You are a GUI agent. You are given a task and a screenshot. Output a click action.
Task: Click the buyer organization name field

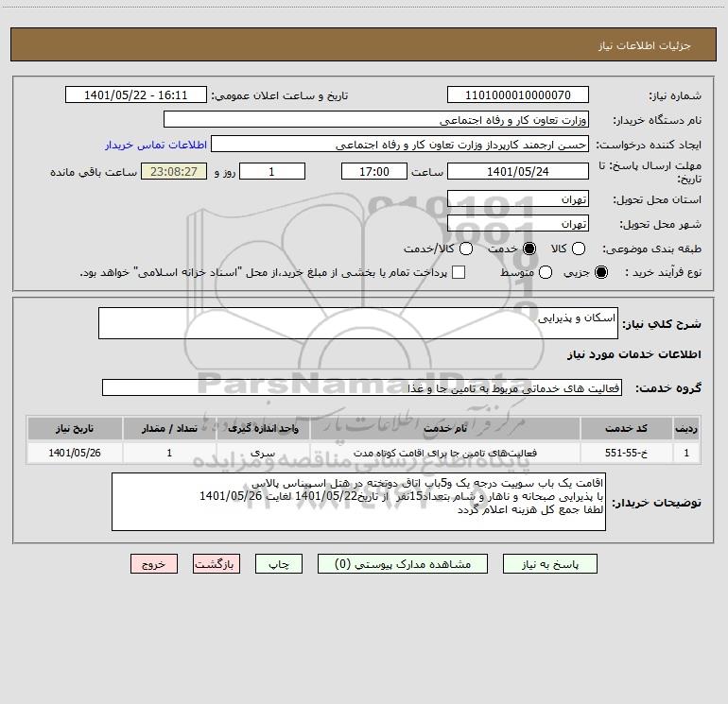point(376,119)
